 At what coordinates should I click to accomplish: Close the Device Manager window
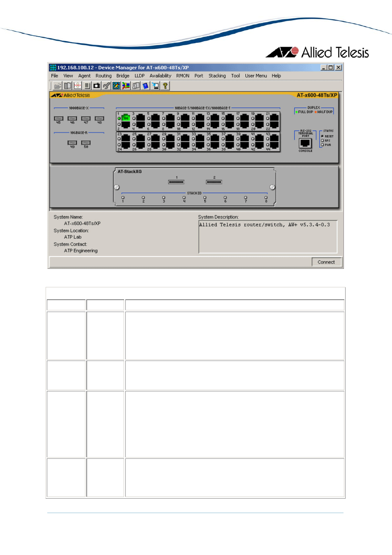(338, 67)
